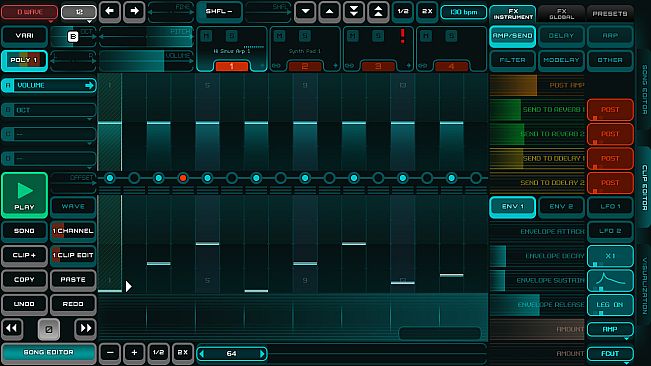Click the minus zoom button at bottom
651x366 pixels.
110,353
